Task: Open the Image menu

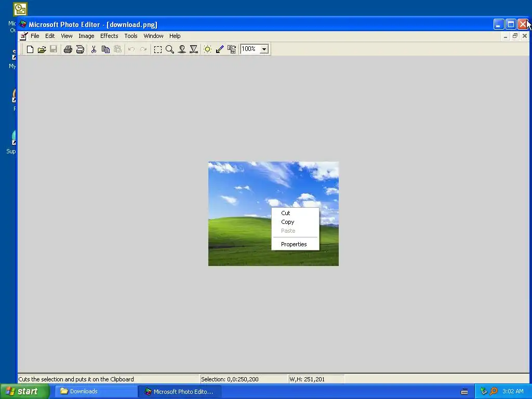Action: pyautogui.click(x=86, y=36)
